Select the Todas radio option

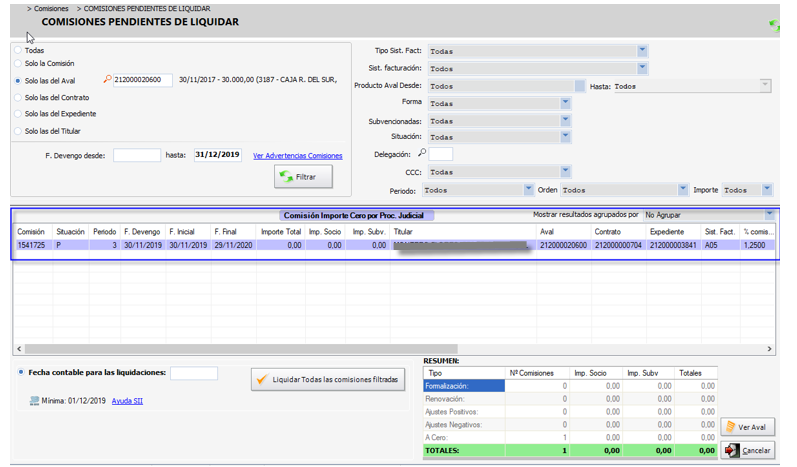[x=18, y=50]
